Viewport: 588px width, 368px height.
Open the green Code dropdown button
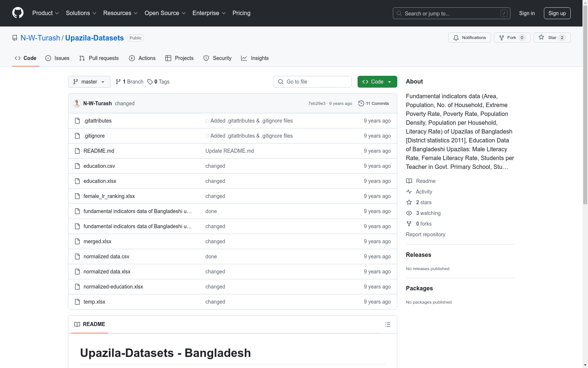point(377,82)
